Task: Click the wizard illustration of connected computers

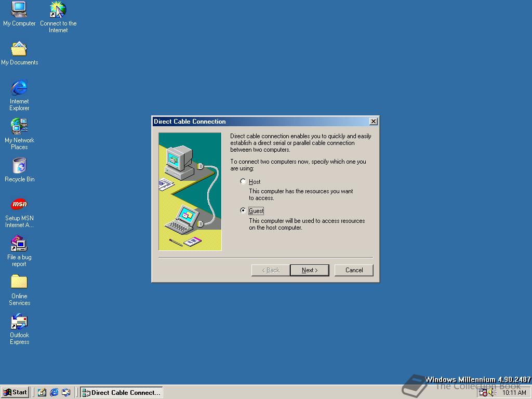Action: pos(190,192)
